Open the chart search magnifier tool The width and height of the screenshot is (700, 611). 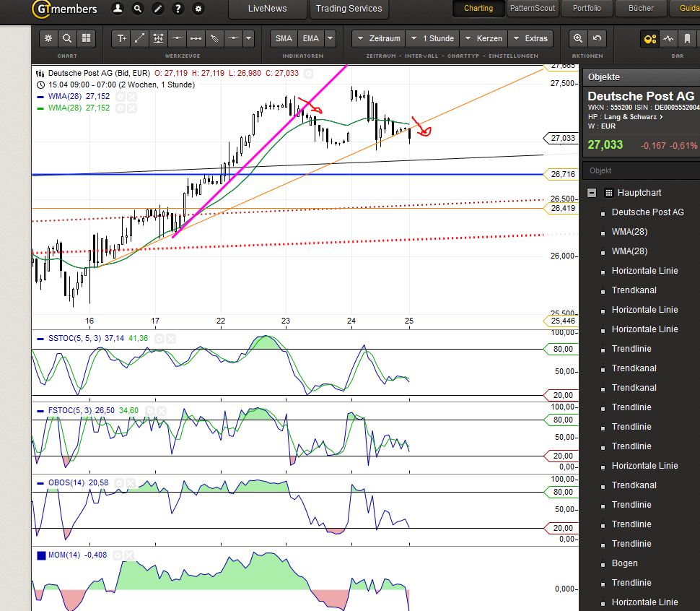pyautogui.click(x=67, y=38)
